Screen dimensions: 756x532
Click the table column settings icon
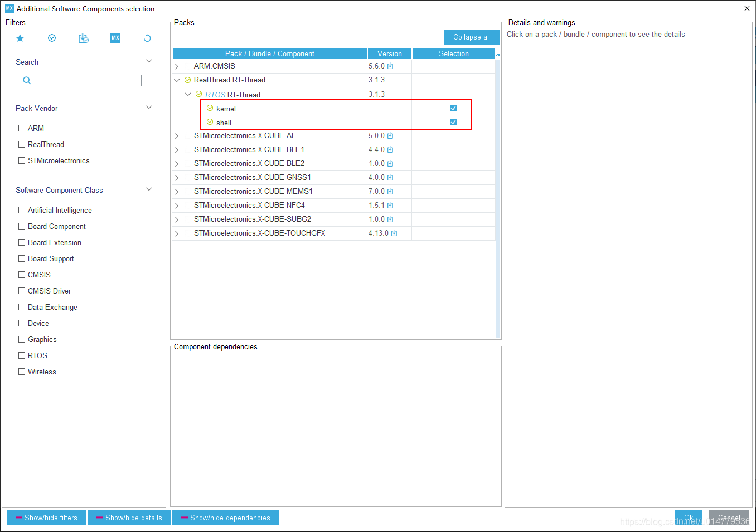coord(498,53)
